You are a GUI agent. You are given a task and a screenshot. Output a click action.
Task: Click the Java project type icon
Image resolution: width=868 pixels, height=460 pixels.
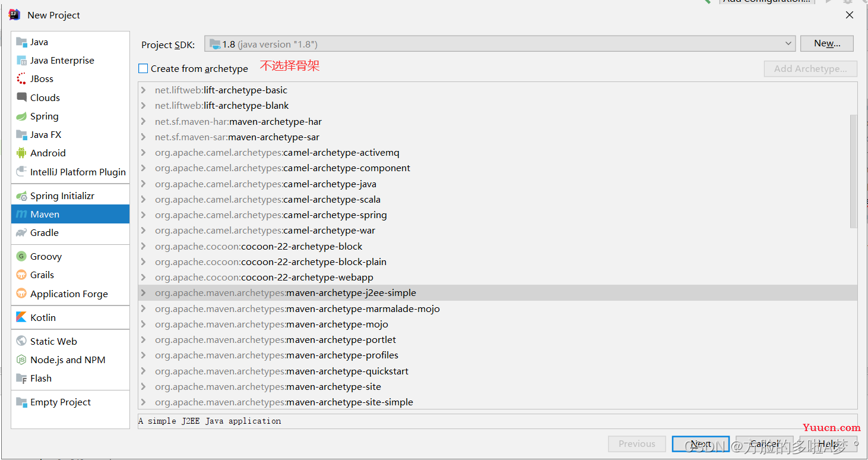click(x=21, y=42)
